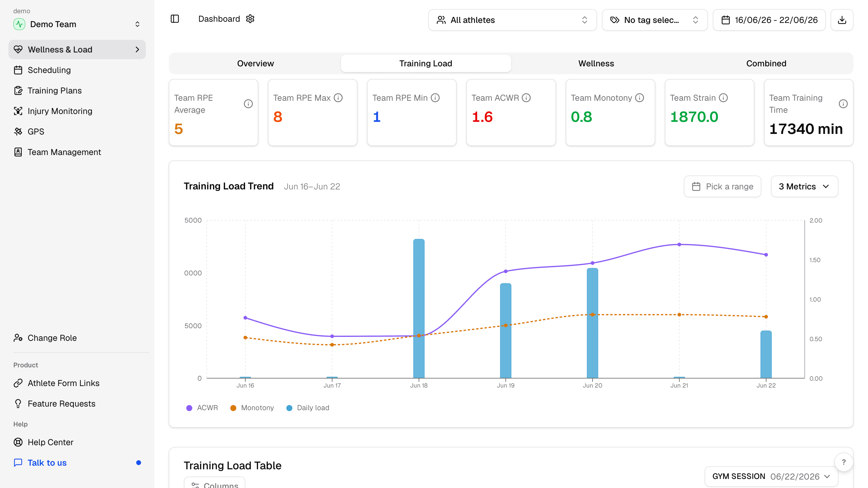
Task: Toggle Monotony series in chart legend
Action: coord(252,408)
